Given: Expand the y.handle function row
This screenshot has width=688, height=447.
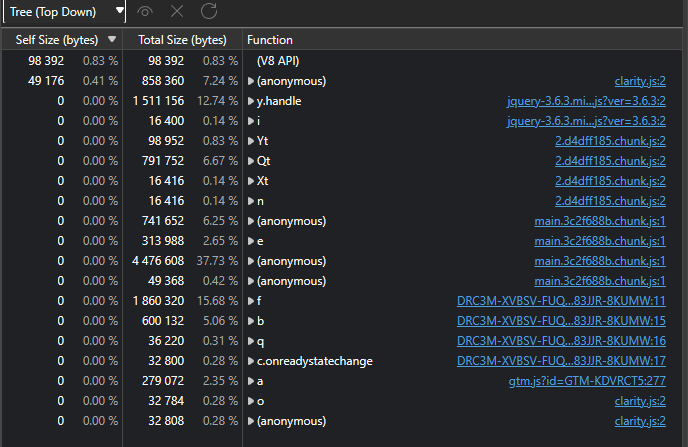Looking at the screenshot, I should [251, 100].
